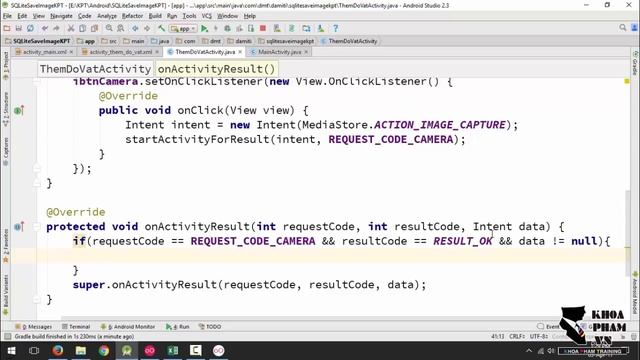Click the onActivityResult override gutter icon
The height and width of the screenshot is (360, 640).
[x=19, y=227]
